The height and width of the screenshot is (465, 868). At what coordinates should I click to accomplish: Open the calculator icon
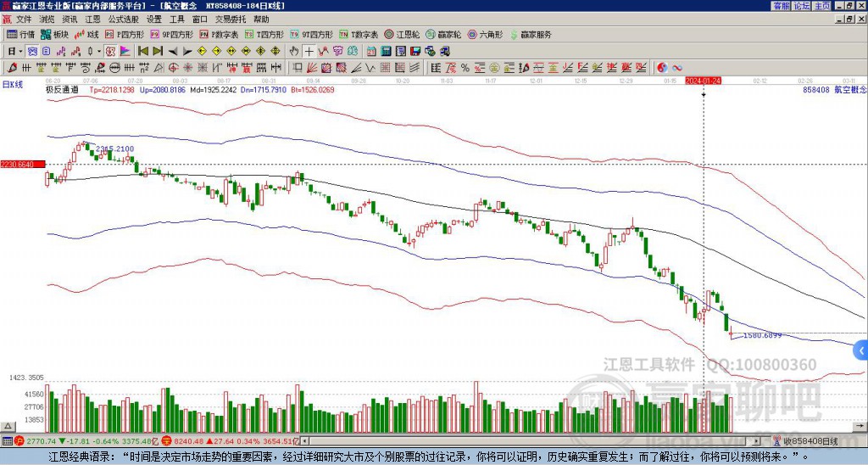386,51
